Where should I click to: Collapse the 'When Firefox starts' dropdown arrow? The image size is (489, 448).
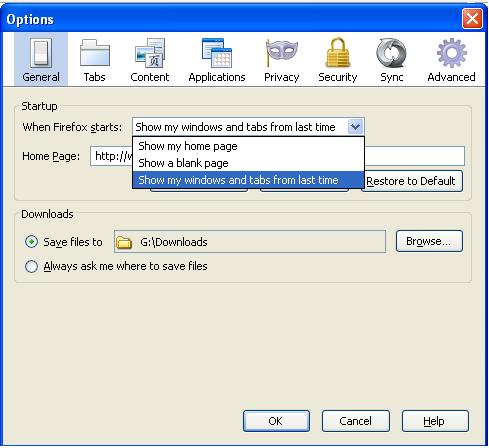point(355,127)
